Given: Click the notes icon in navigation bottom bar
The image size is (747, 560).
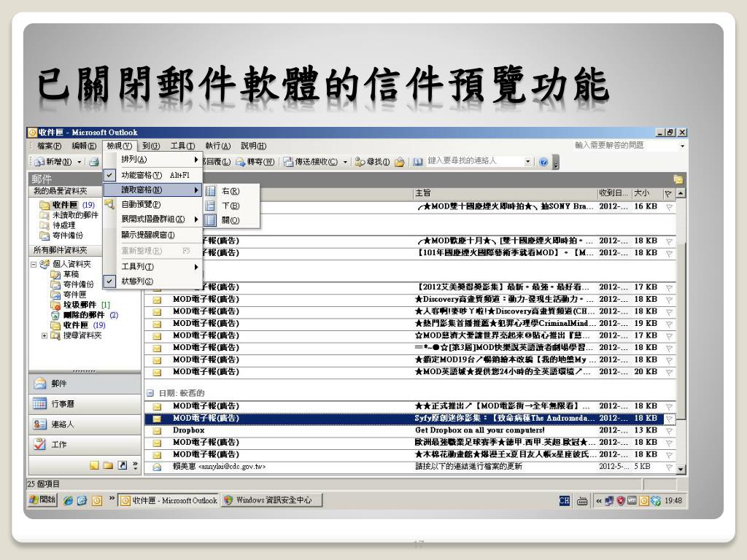Looking at the screenshot, I should [94, 465].
